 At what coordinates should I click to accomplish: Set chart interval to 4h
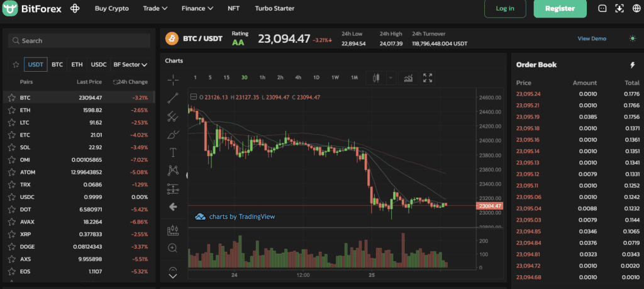298,77
